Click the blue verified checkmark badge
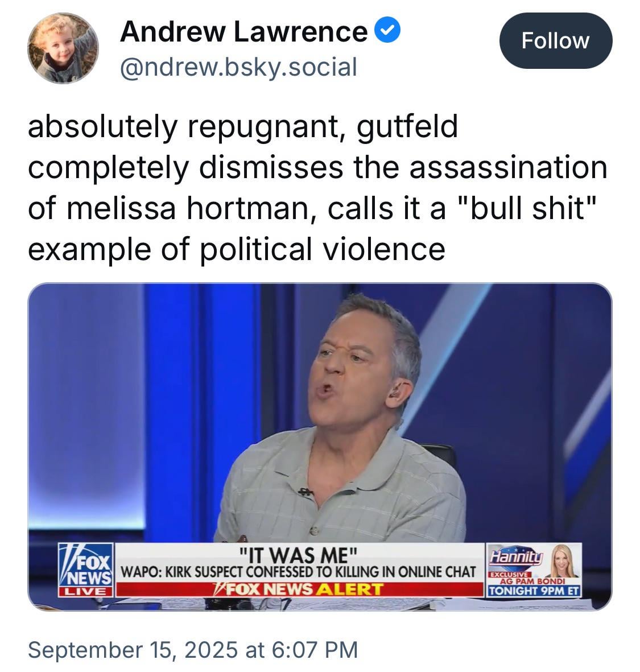 point(387,30)
